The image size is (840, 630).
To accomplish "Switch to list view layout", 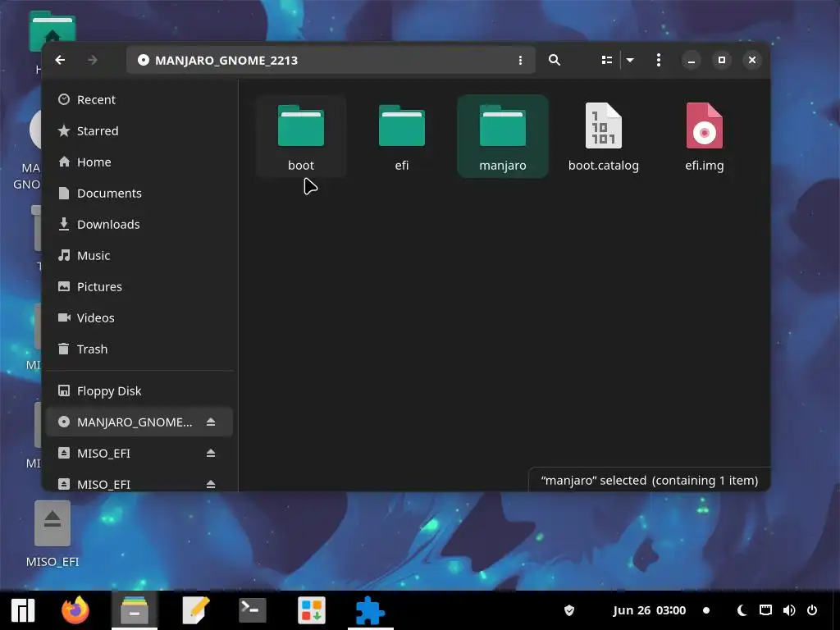I will point(606,60).
